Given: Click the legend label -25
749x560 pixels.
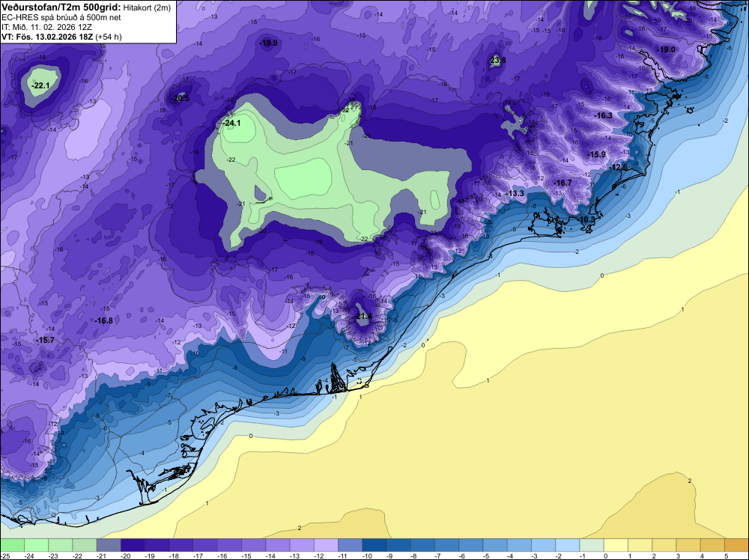Looking at the screenshot, I should [4, 556].
